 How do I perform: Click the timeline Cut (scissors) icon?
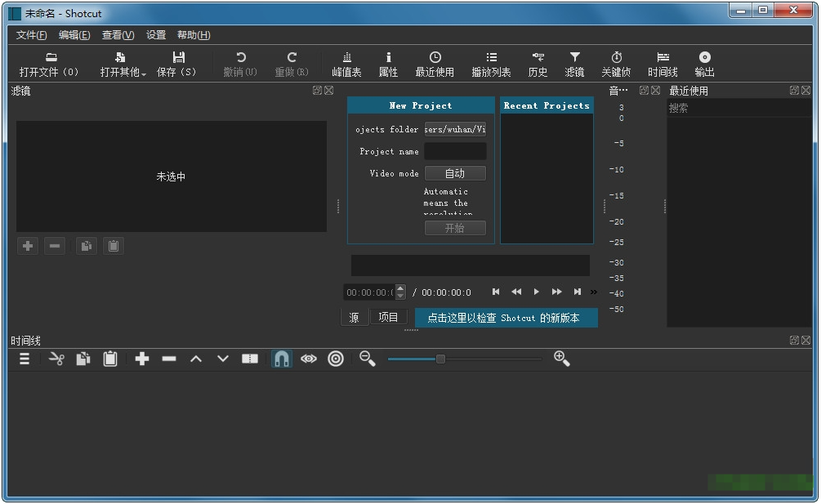coord(56,359)
